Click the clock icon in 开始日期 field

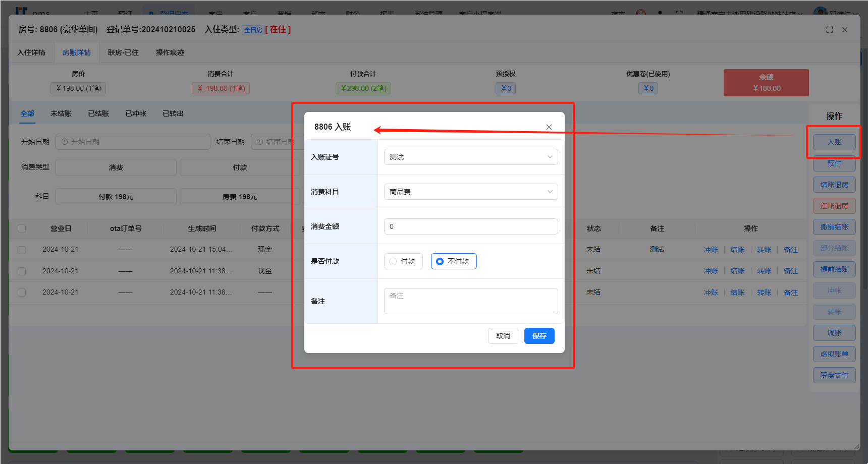[65, 142]
